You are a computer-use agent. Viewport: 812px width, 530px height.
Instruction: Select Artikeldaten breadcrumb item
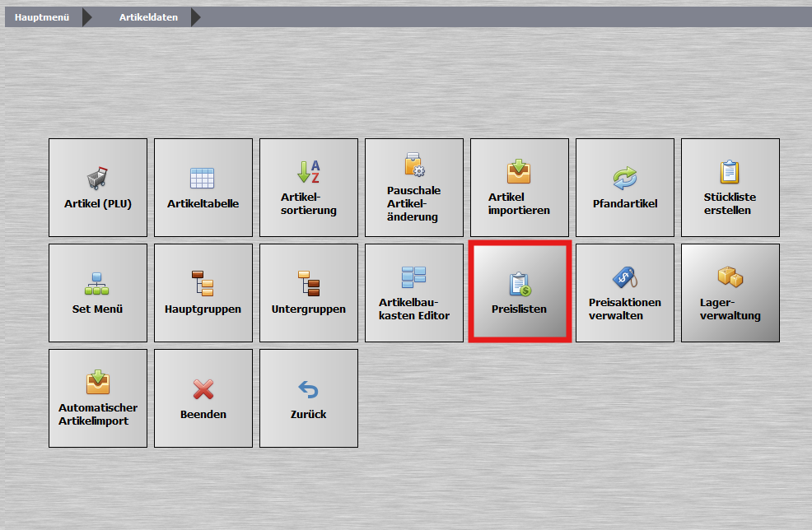(x=148, y=17)
